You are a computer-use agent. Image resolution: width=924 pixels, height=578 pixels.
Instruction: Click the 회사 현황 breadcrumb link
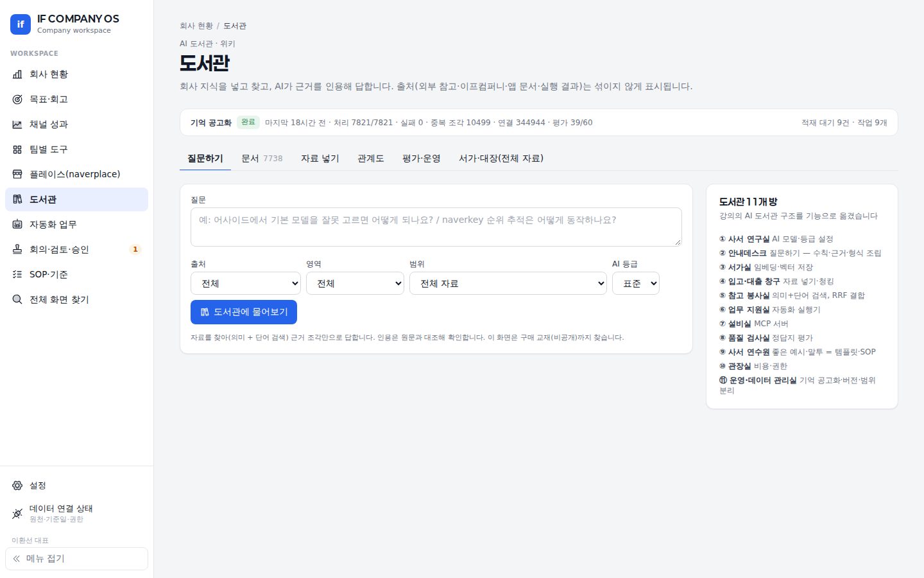point(196,26)
